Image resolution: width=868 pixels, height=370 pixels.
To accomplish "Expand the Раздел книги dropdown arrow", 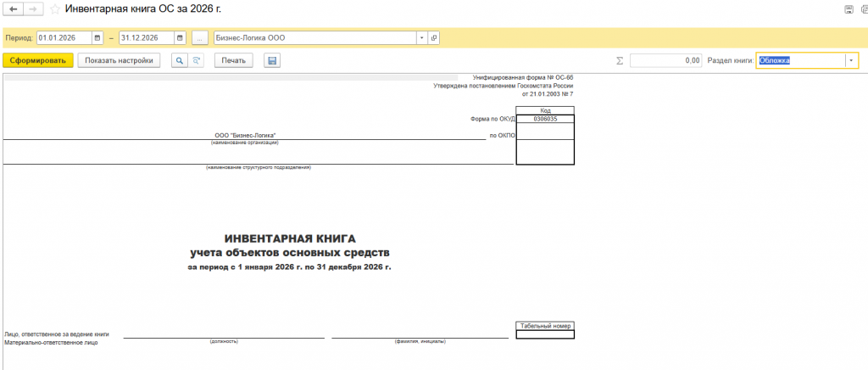I will [851, 60].
